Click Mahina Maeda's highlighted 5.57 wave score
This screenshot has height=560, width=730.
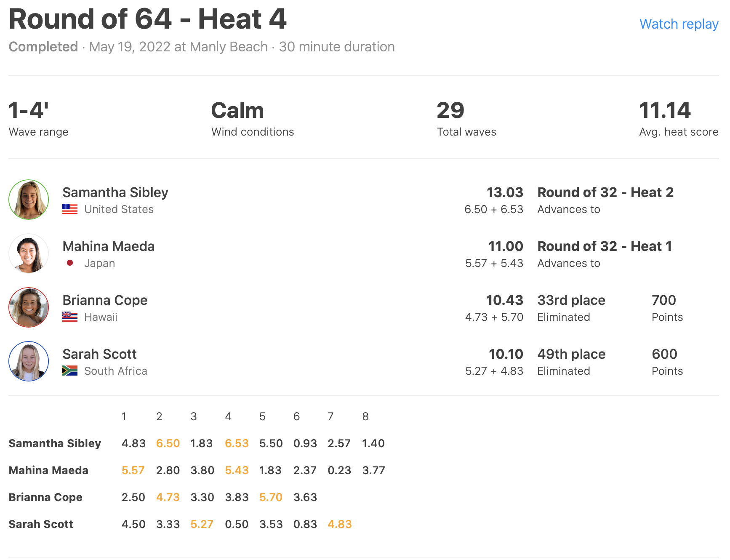click(133, 470)
